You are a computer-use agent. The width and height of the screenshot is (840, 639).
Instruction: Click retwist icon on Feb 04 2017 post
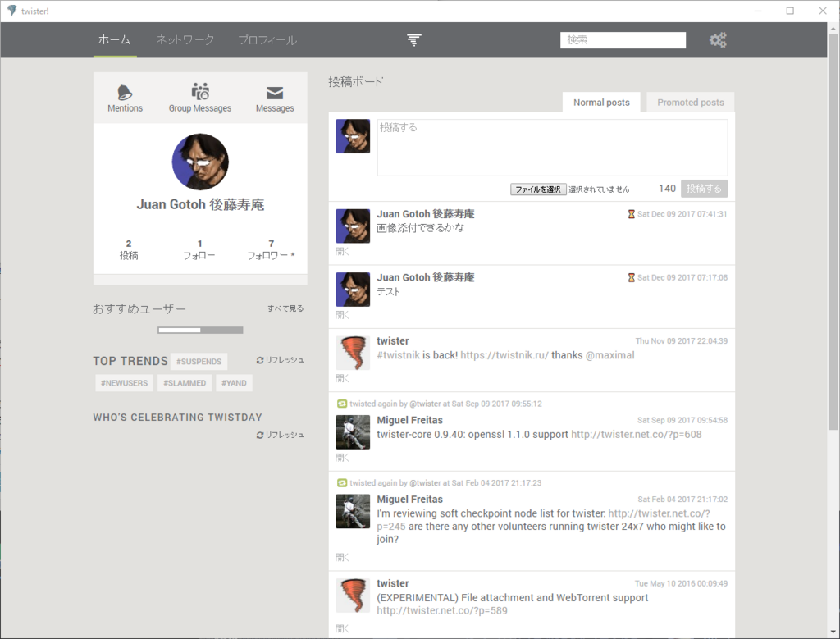point(342,483)
